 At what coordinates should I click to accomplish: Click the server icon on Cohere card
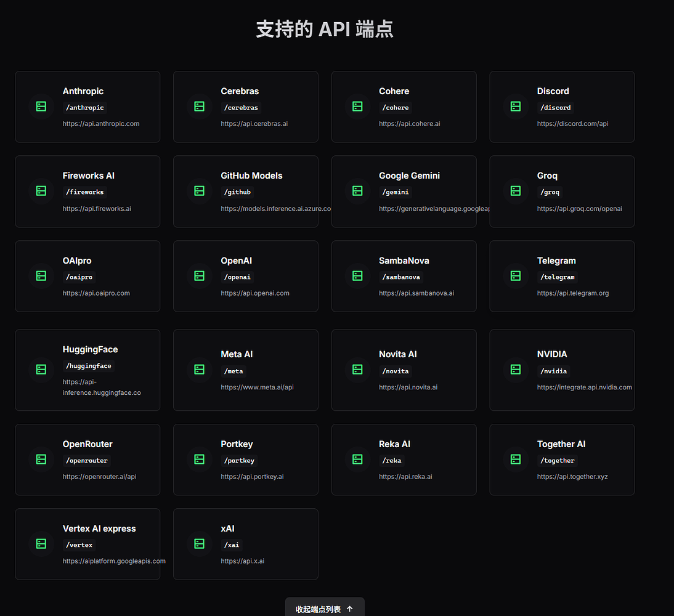(357, 107)
